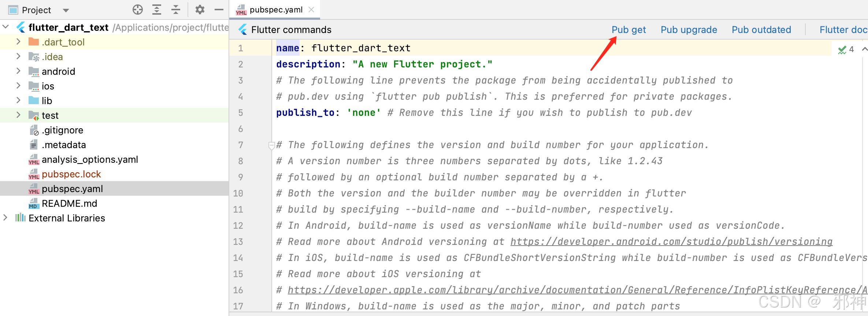This screenshot has width=868, height=316.
Task: Open the developer.apple.com documentation link
Action: [x=577, y=290]
